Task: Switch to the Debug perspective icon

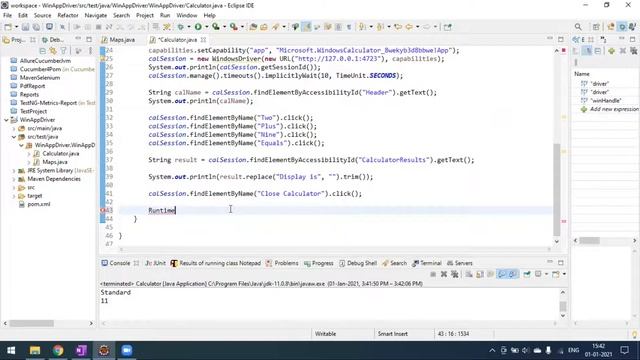Action: (x=622, y=27)
